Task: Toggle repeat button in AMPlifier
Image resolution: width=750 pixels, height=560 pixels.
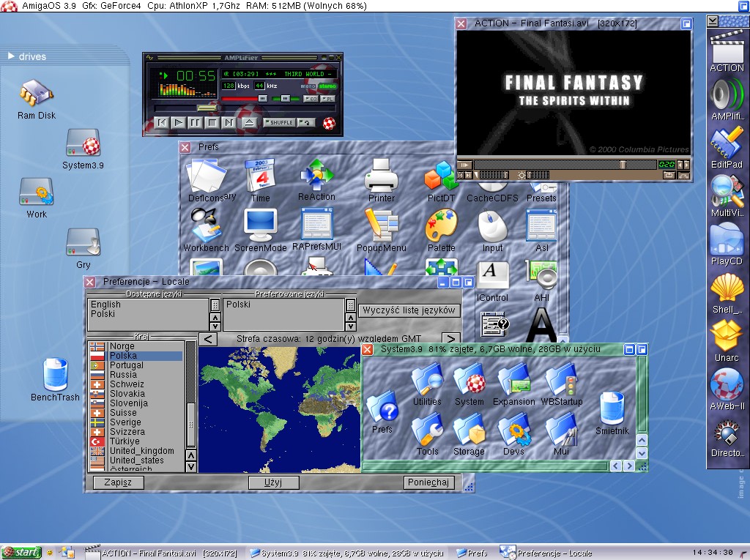Action: point(306,122)
